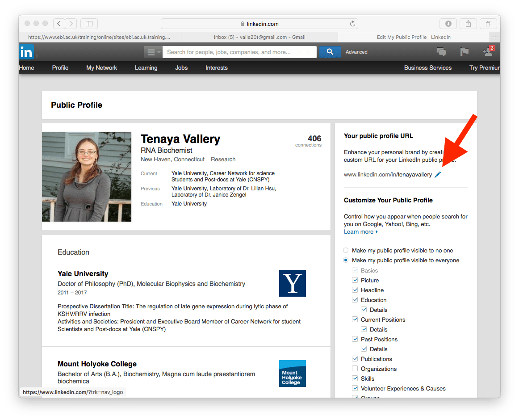Open the Messages icon
Viewport: 519px width, 420px height.
coord(441,52)
